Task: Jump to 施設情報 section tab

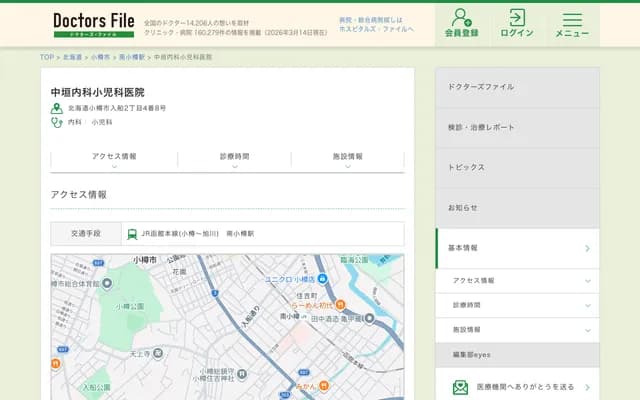Action: click(348, 157)
